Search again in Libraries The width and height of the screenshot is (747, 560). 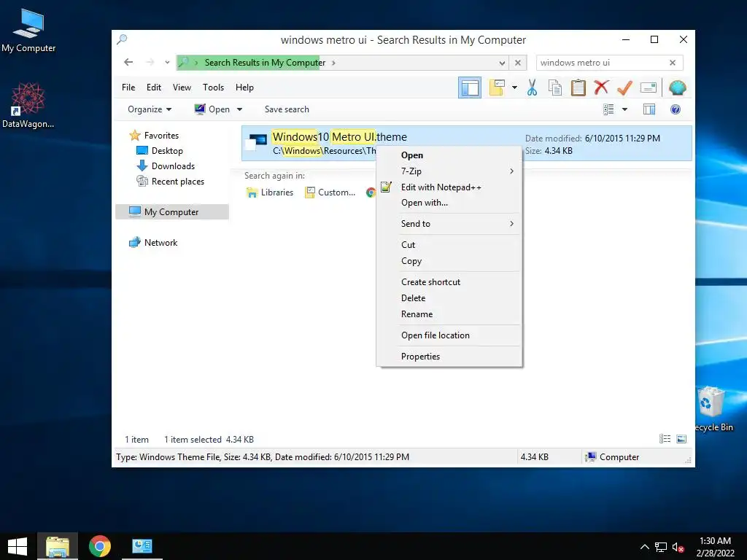point(270,192)
